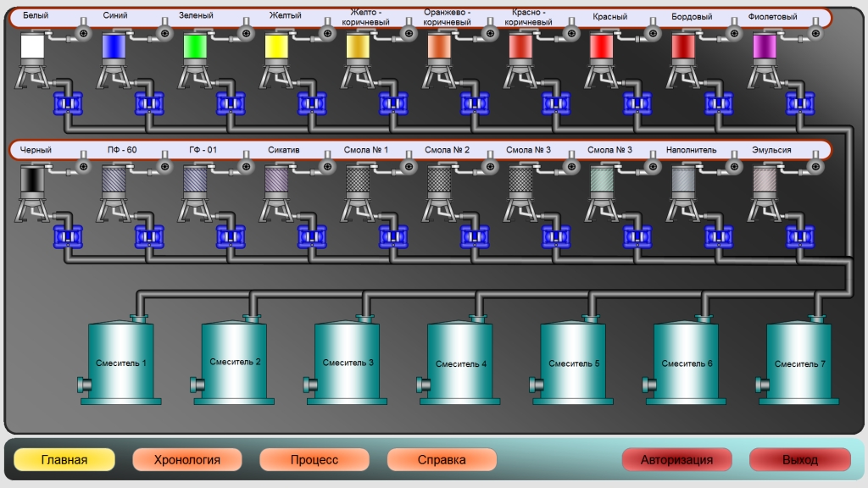Select the Смола № 1 tank
This screenshot has width=868, height=488.
click(x=358, y=181)
